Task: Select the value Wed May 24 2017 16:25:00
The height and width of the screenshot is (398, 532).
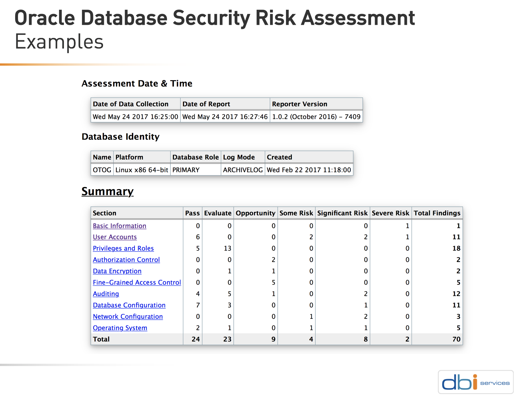Action: coord(135,117)
